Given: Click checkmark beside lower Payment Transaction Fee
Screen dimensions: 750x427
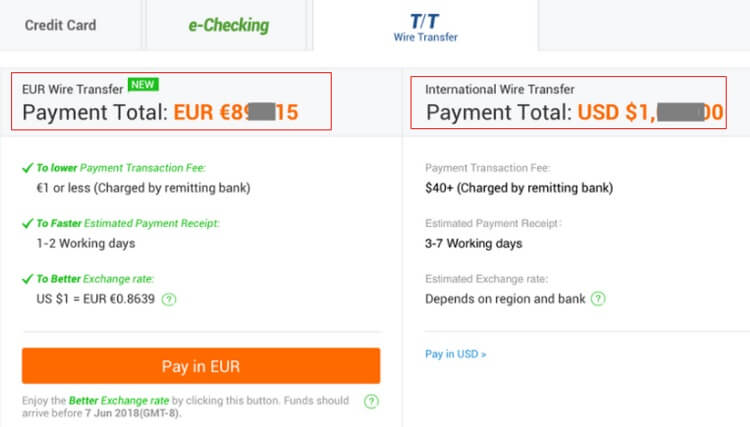Looking at the screenshot, I should (x=28, y=167).
